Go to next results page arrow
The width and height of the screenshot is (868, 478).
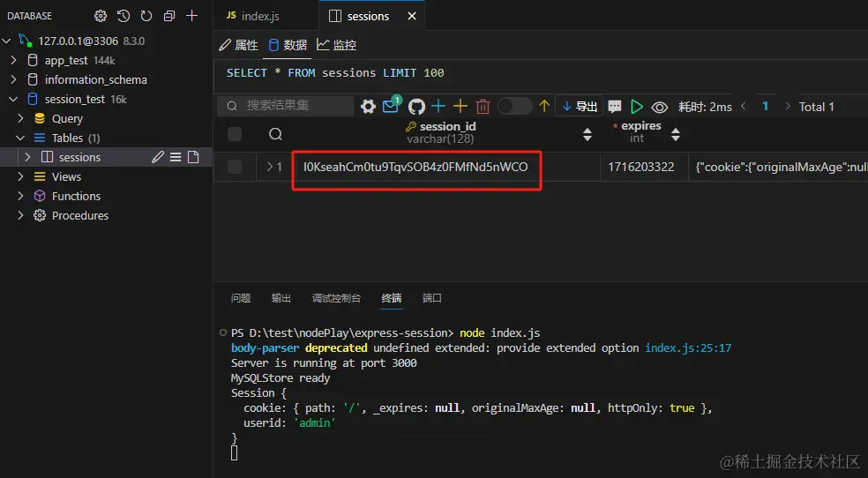(787, 106)
